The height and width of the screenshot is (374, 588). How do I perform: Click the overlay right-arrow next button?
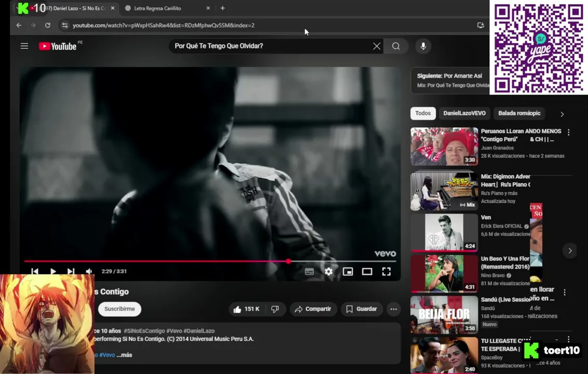(x=570, y=250)
